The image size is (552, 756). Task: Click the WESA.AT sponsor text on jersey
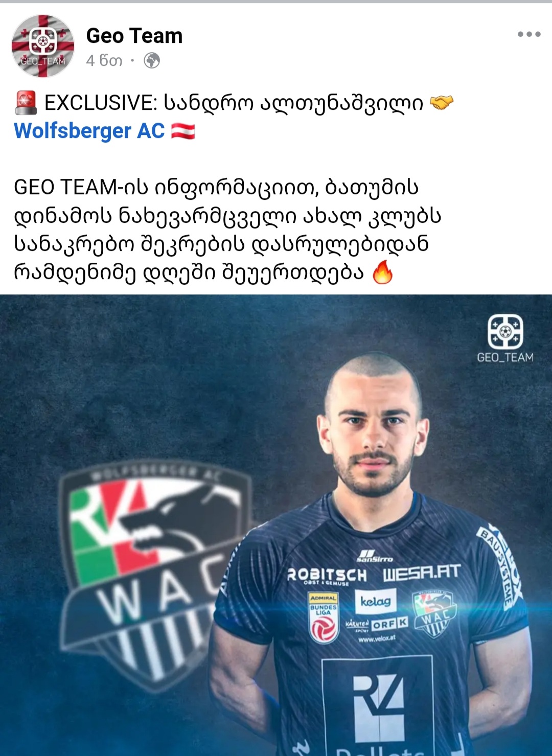click(422, 572)
